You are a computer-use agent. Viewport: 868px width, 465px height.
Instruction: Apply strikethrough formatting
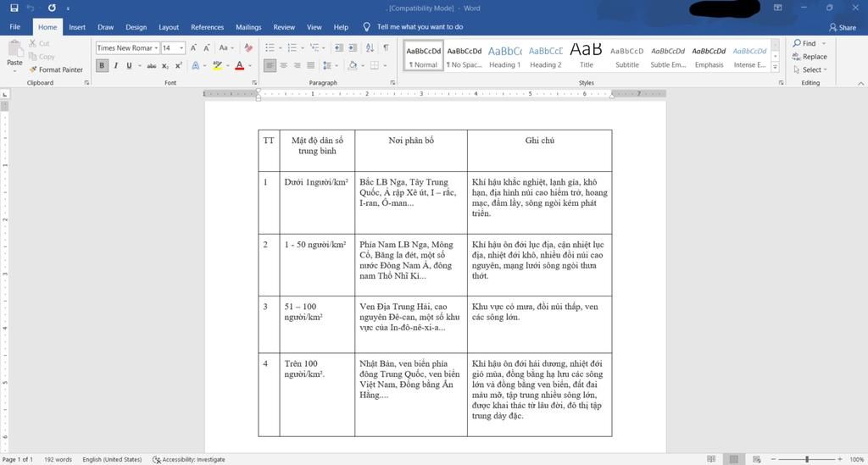152,66
